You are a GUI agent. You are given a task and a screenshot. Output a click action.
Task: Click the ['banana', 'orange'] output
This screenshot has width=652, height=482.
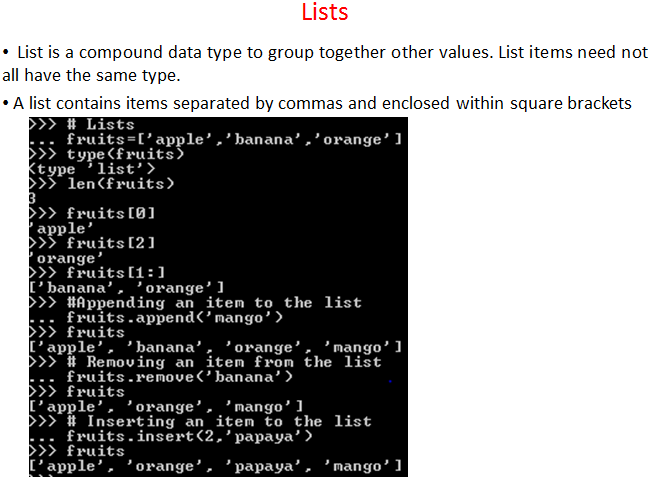126,288
